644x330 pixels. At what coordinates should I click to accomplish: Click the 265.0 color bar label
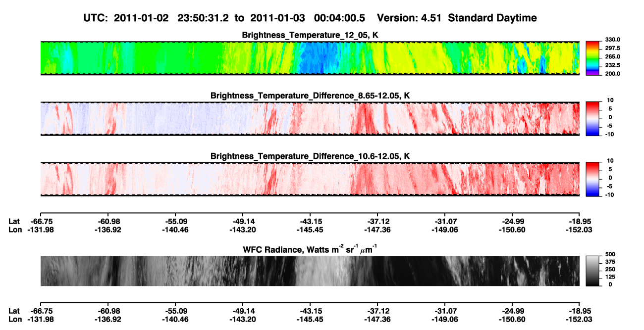(x=613, y=56)
